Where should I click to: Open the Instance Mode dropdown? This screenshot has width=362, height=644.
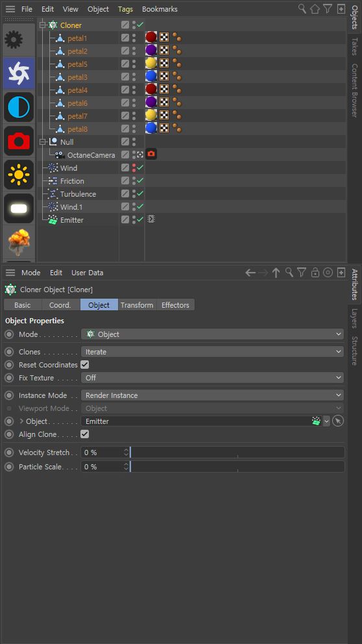pos(212,395)
